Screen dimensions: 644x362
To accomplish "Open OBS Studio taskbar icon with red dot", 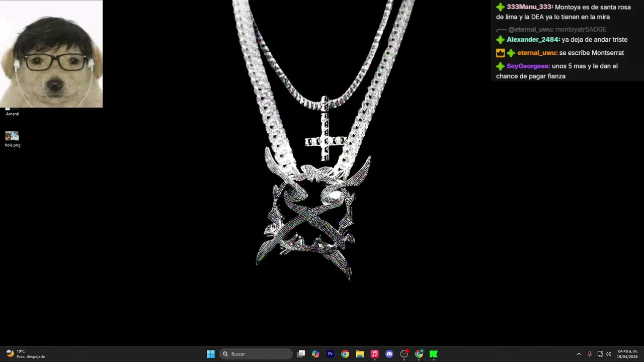I will click(404, 354).
